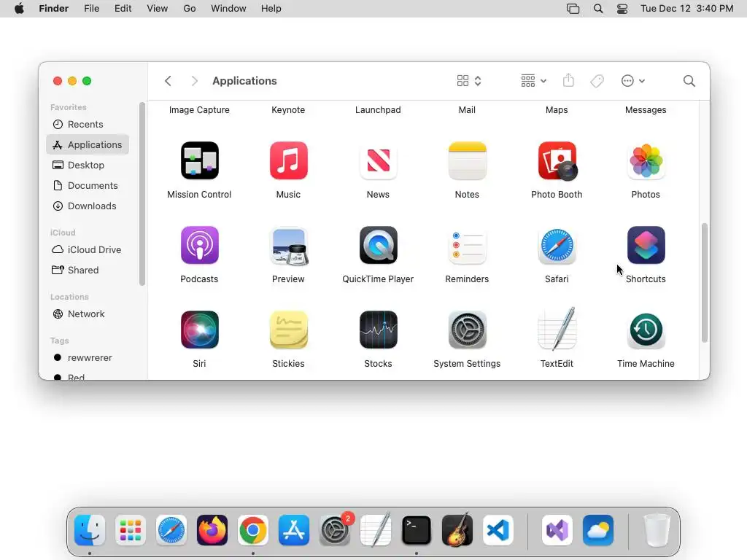The image size is (747, 560).
Task: Open the purple Visual Studio Dock icon
Action: click(557, 530)
